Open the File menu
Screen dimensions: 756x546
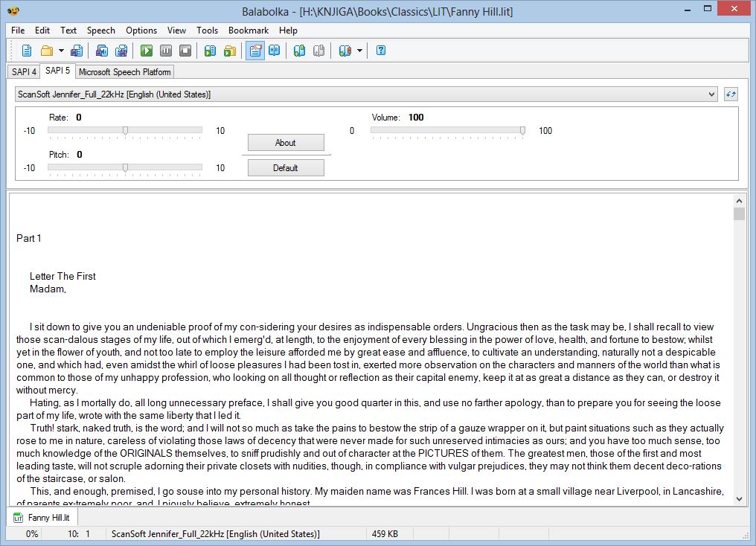tap(18, 30)
